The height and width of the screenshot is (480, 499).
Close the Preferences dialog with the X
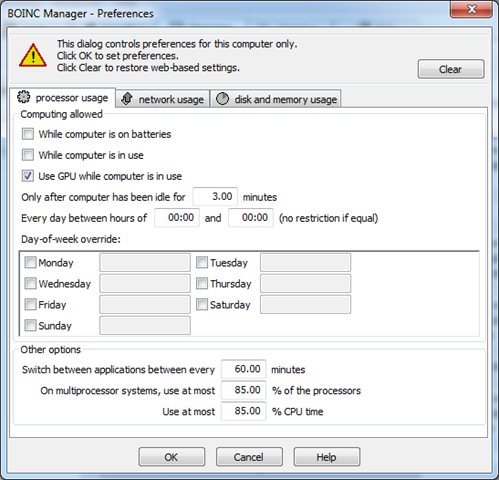tap(471, 9)
